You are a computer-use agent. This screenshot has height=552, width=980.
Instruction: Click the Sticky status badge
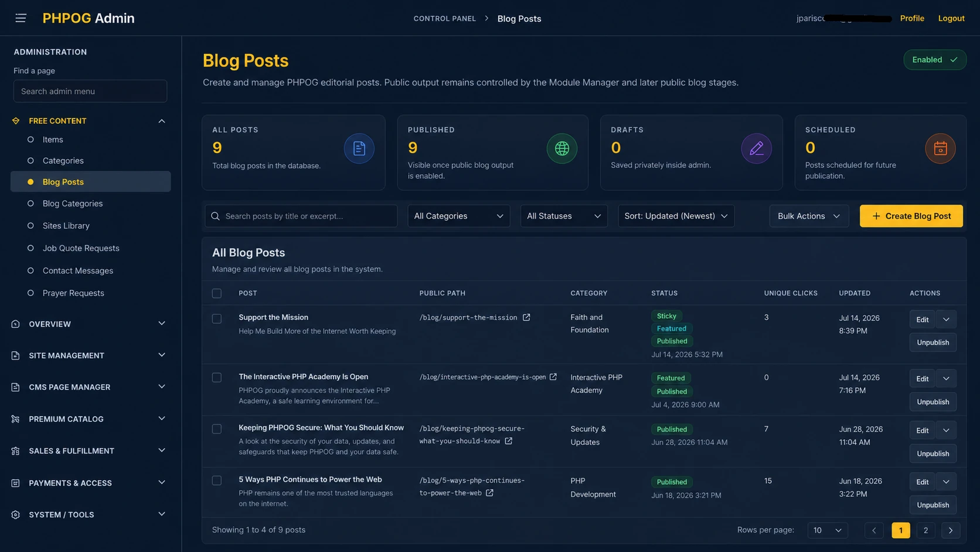pos(666,316)
